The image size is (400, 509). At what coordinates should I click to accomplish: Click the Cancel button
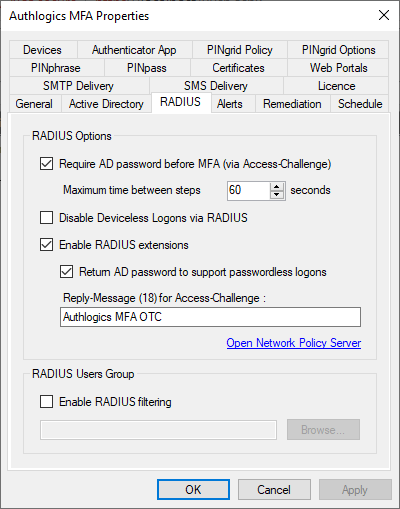[274, 490]
